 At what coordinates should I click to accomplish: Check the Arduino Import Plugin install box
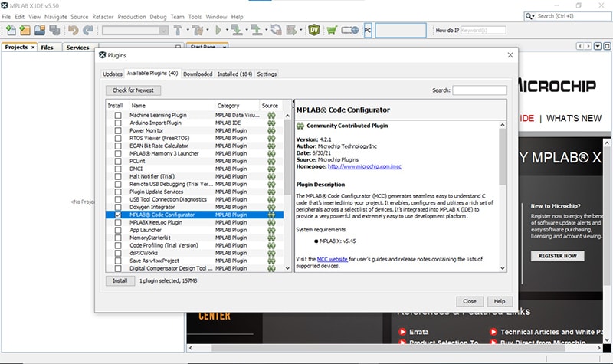(x=118, y=123)
